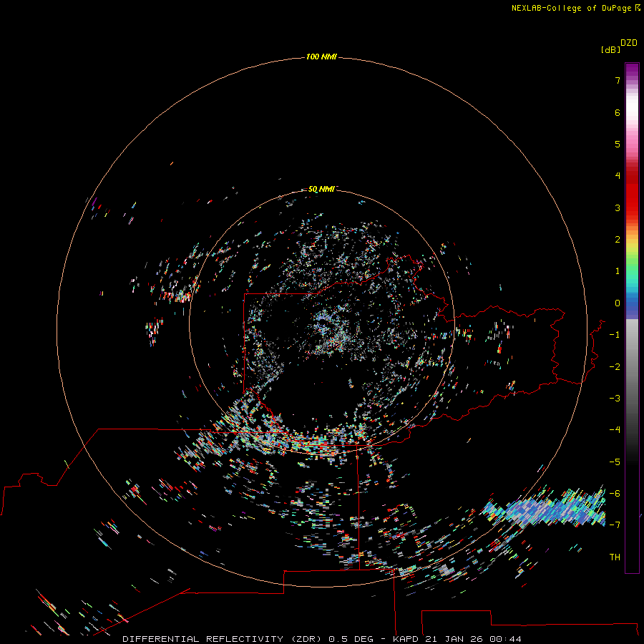Click the -4 tick label on legend
644x644 pixels.
(x=615, y=430)
